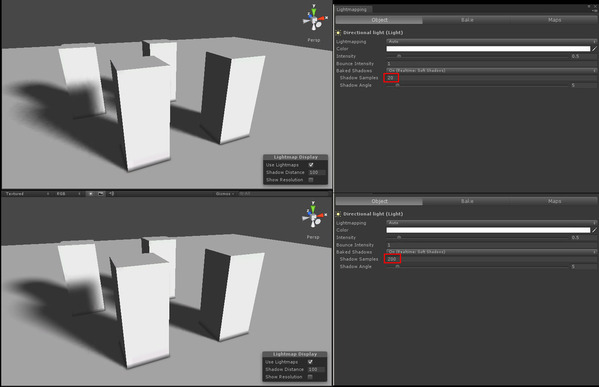Click Persp label under top gizmo
The width and height of the screenshot is (599, 387).
314,40
